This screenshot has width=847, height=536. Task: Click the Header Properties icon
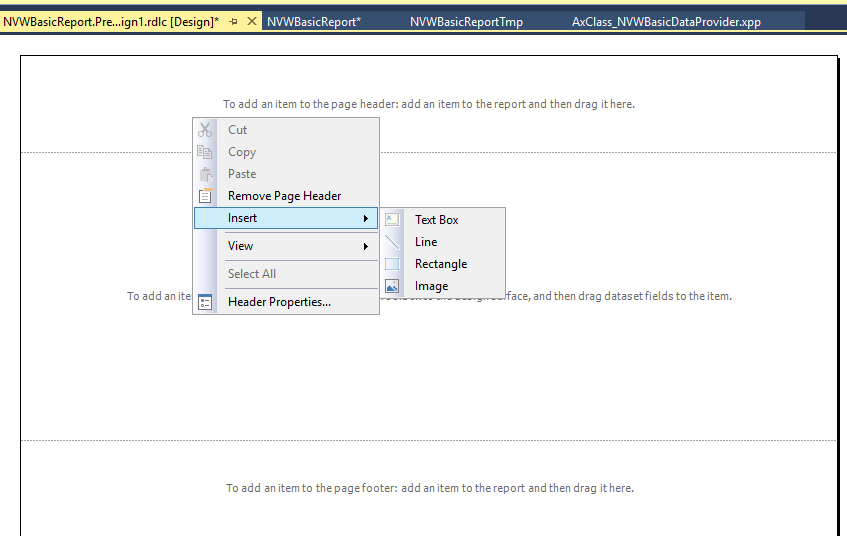[x=205, y=302]
